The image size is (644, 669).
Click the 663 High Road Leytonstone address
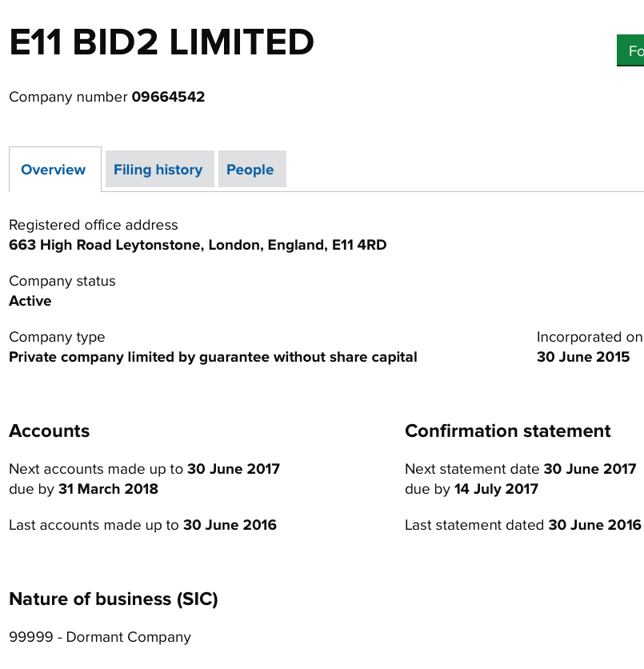[198, 245]
